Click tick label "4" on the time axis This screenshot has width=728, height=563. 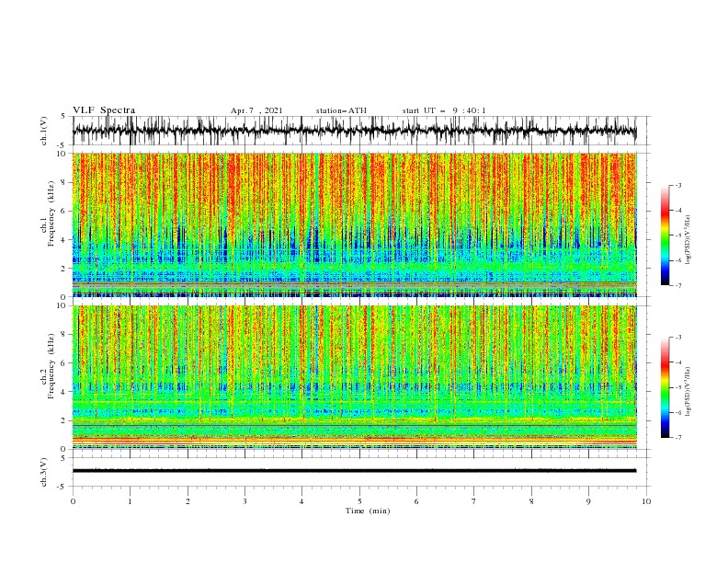(x=301, y=501)
